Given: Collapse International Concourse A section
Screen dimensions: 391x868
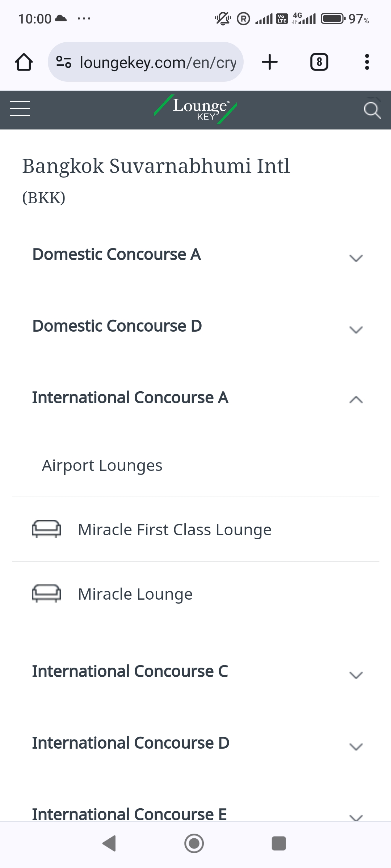Looking at the screenshot, I should [356, 399].
